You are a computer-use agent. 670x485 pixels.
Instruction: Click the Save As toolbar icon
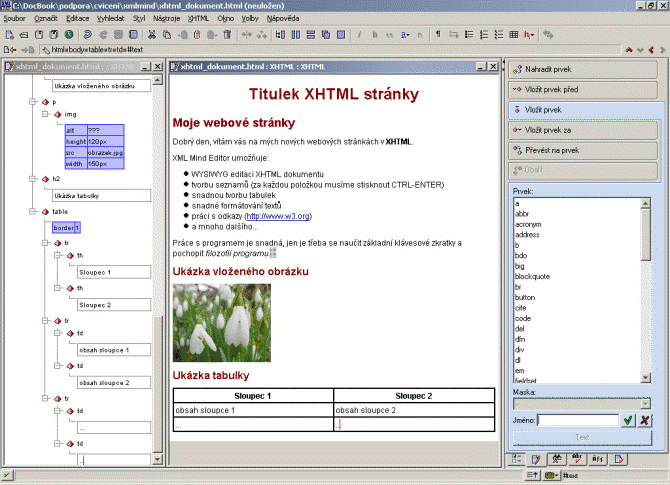(54, 35)
